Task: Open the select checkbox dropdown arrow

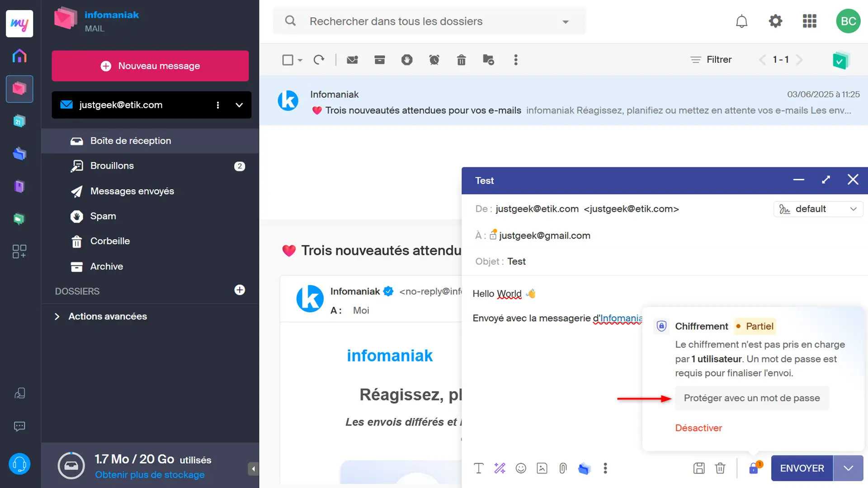Action: point(300,60)
